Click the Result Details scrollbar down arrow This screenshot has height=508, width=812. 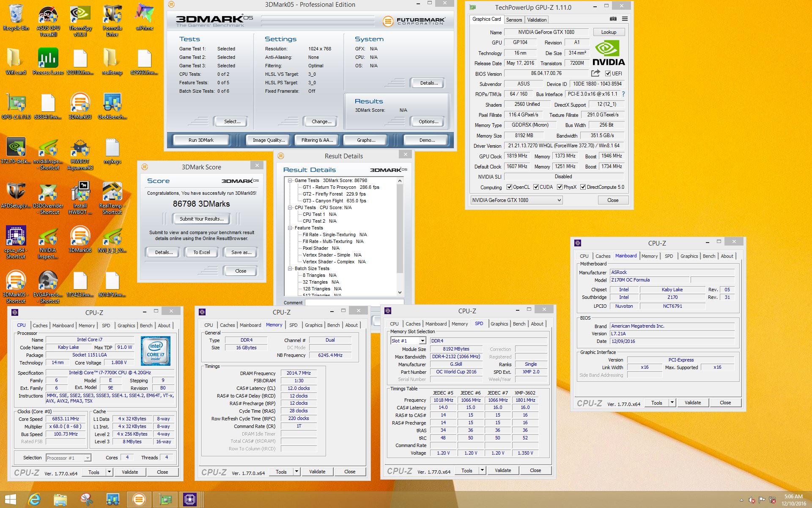click(400, 293)
